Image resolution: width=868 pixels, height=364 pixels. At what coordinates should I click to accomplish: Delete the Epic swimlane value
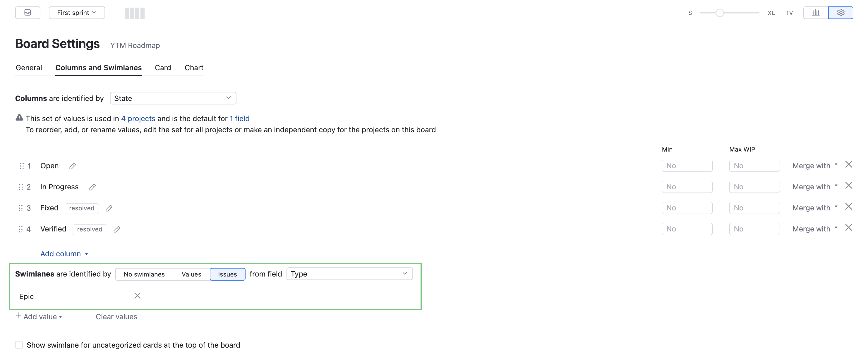pos(137,296)
